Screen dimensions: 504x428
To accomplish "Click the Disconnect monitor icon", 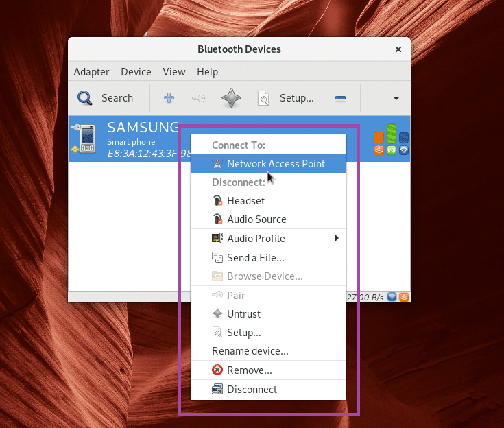I will (x=217, y=389).
